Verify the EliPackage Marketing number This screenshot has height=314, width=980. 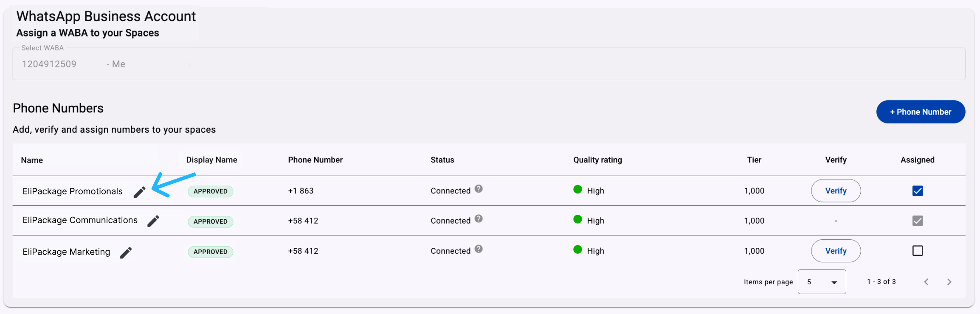click(836, 251)
